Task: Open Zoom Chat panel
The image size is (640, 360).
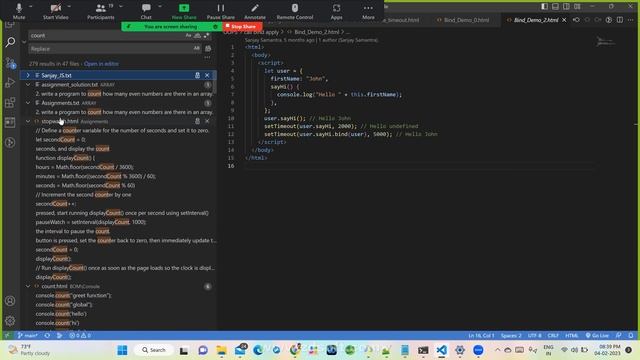Action: (146, 11)
